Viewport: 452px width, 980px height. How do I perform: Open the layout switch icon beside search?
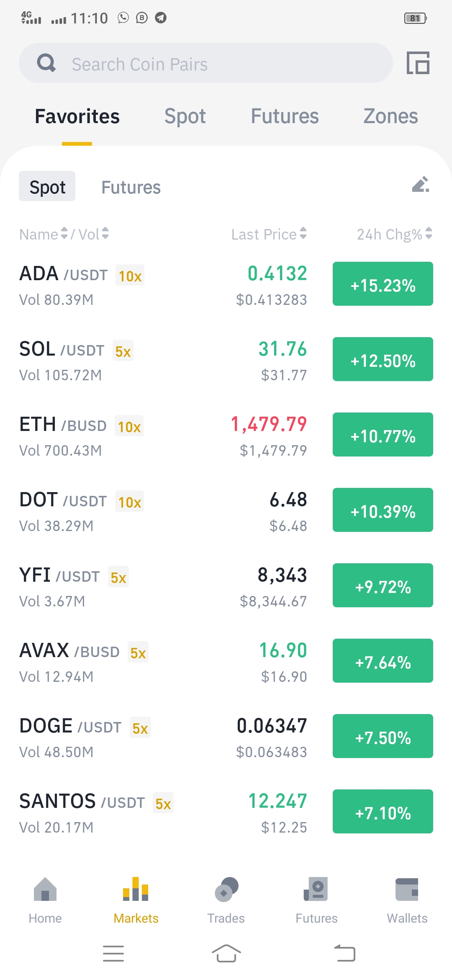point(418,63)
